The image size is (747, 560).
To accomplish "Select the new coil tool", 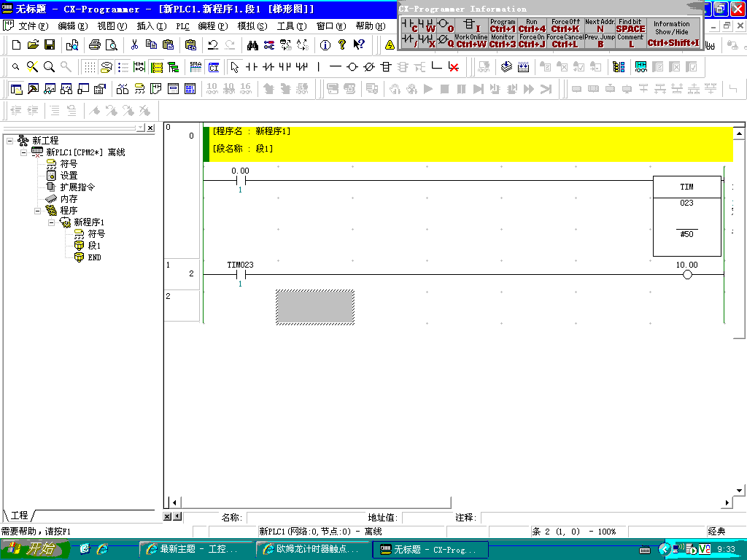I will click(x=352, y=67).
